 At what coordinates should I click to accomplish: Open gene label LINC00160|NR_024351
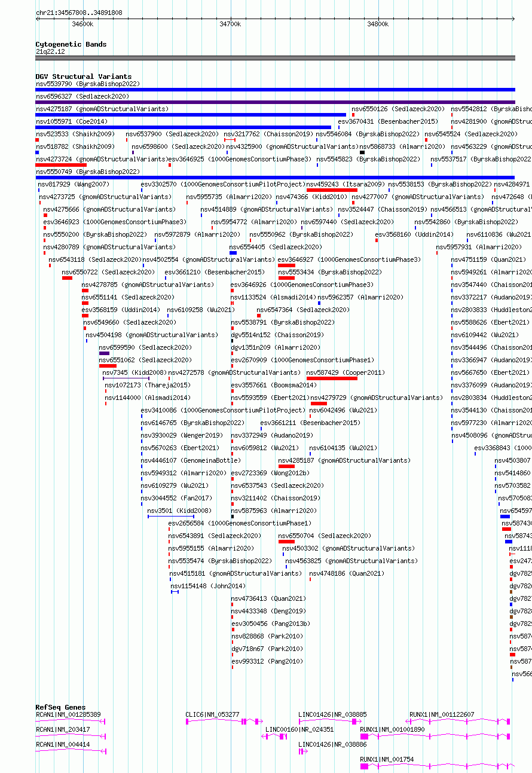coord(299,729)
